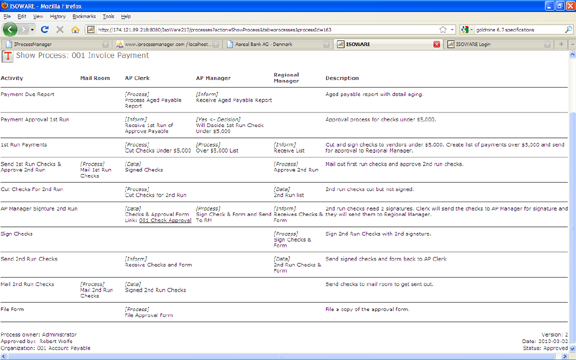Switch to the www.iprocessmanager.com tab
The image size is (576, 360).
[167, 44]
